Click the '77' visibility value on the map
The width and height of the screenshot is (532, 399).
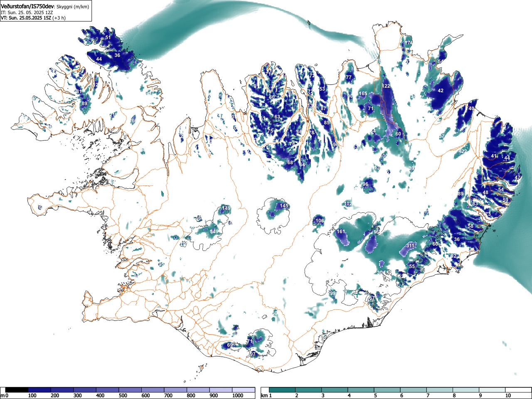349,77
